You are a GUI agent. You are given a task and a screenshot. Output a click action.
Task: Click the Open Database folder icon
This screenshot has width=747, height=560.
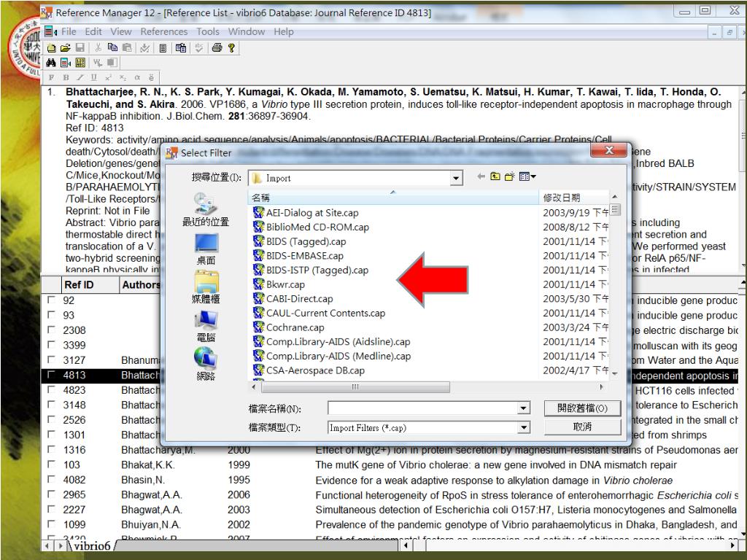[x=66, y=47]
